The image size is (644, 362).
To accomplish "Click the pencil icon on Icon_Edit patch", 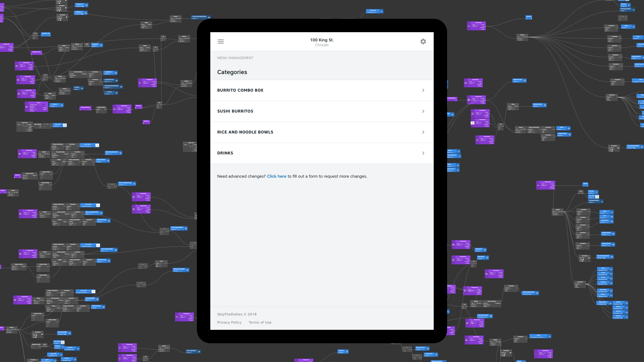I will point(65,125).
